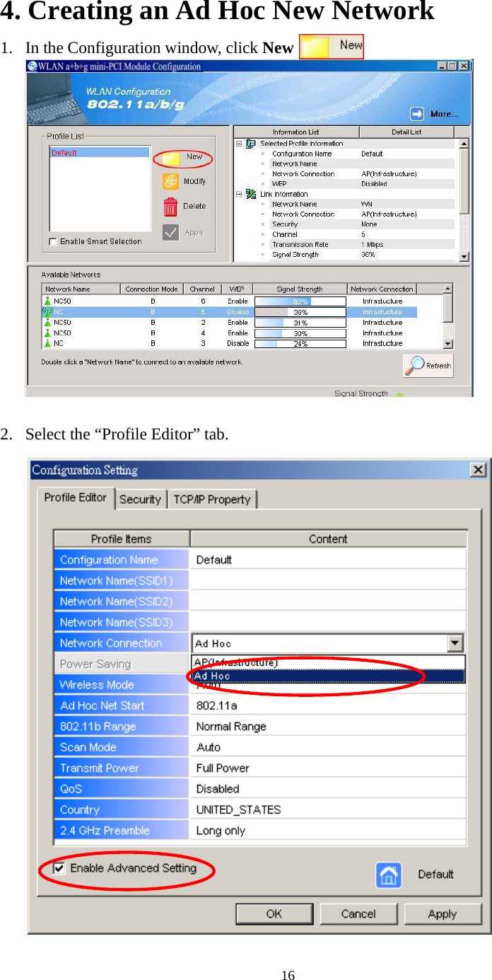Close the Configuration Setting dialog
The width and height of the screenshot is (492, 980).
tap(479, 469)
